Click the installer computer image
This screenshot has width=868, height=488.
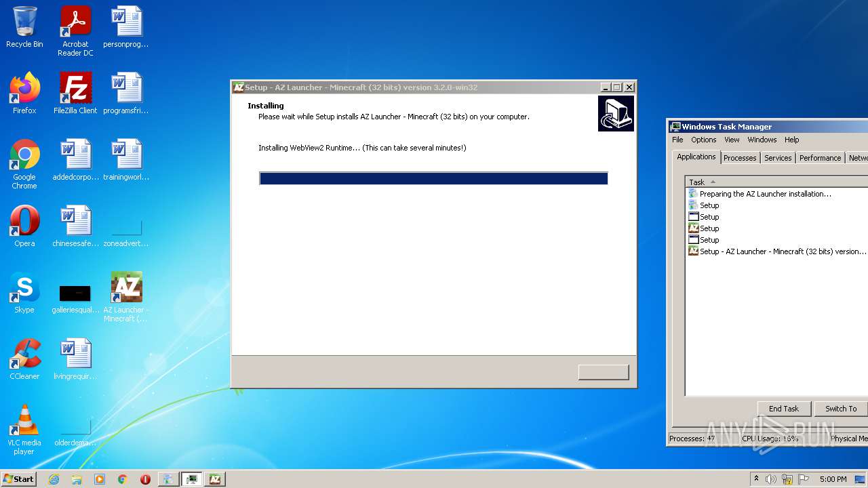coord(616,113)
